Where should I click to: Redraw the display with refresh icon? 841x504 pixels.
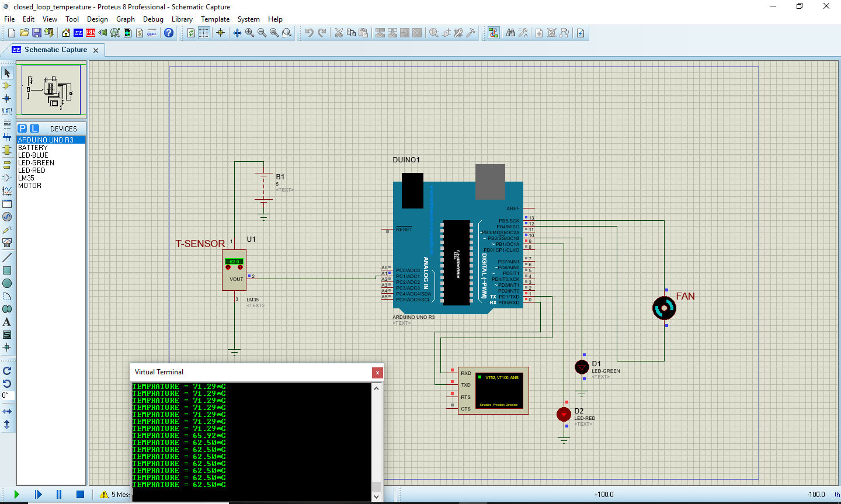(191, 33)
